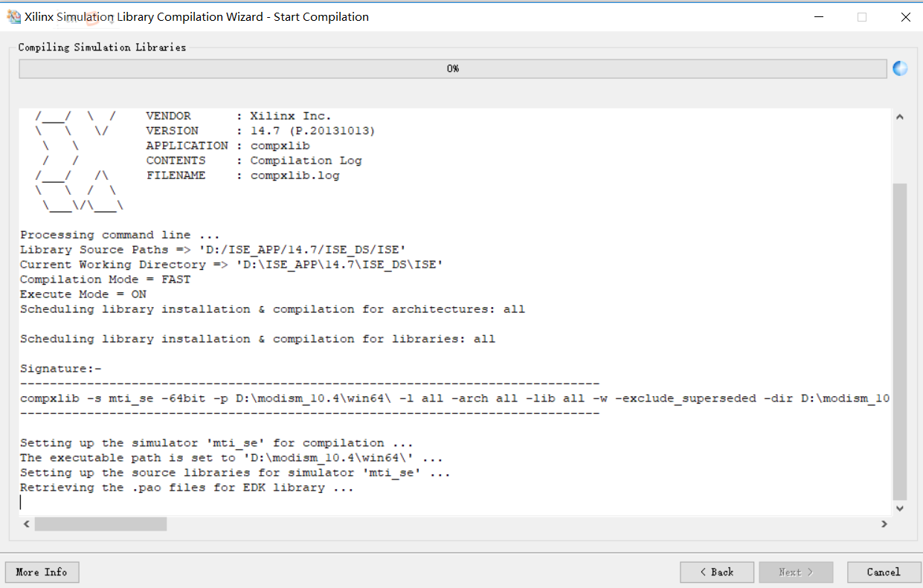Screen dimensions: 923x588
Task: Click the 'libraries: all' scheduling line
Action: coord(257,339)
